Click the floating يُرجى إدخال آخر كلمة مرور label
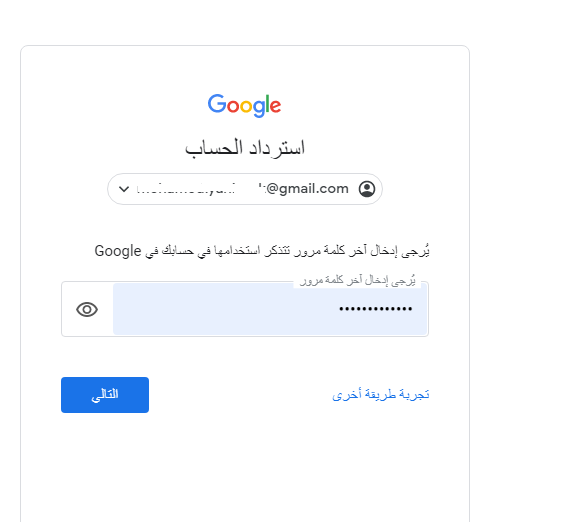579x522 pixels. pos(357,281)
